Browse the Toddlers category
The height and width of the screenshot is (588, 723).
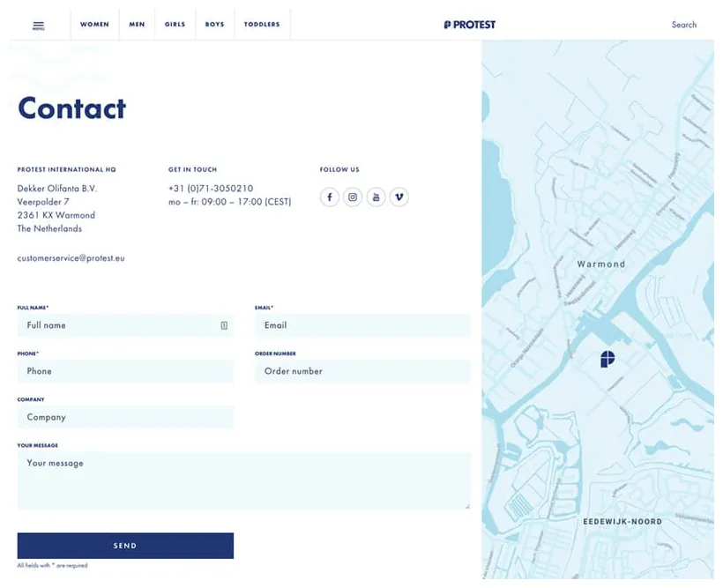(262, 25)
